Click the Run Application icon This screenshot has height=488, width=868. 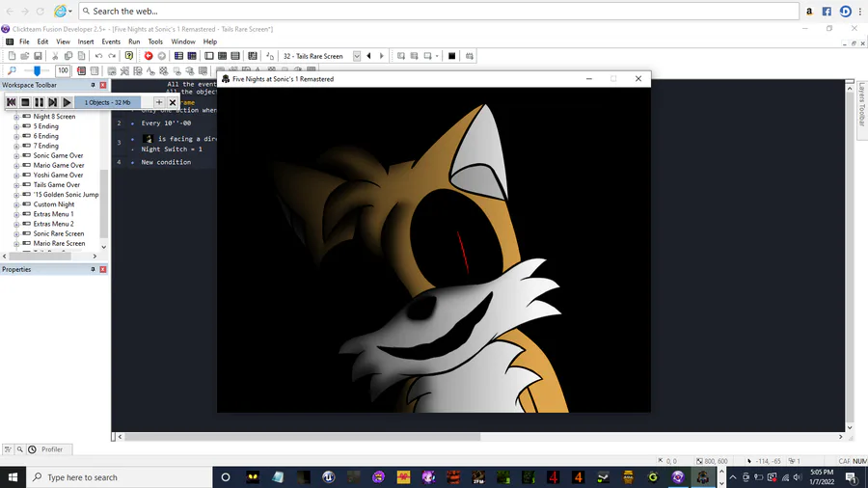tap(414, 56)
